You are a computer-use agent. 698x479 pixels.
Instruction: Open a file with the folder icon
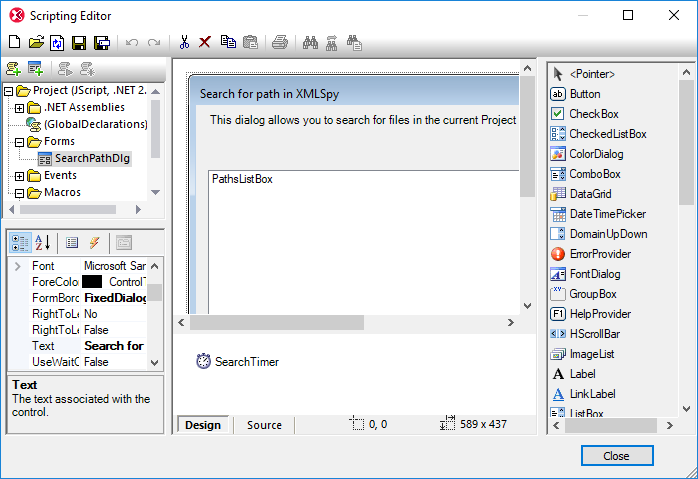coord(36,42)
